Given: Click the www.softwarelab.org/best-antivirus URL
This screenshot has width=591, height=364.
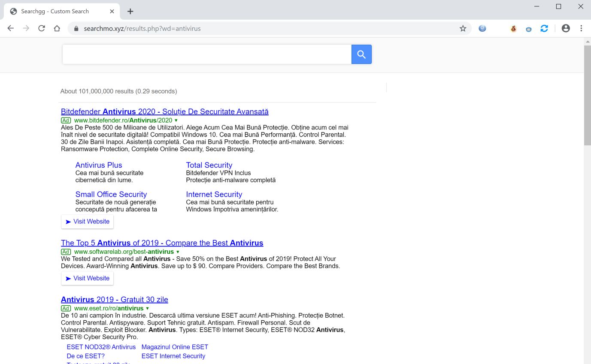Looking at the screenshot, I should coord(124,252).
